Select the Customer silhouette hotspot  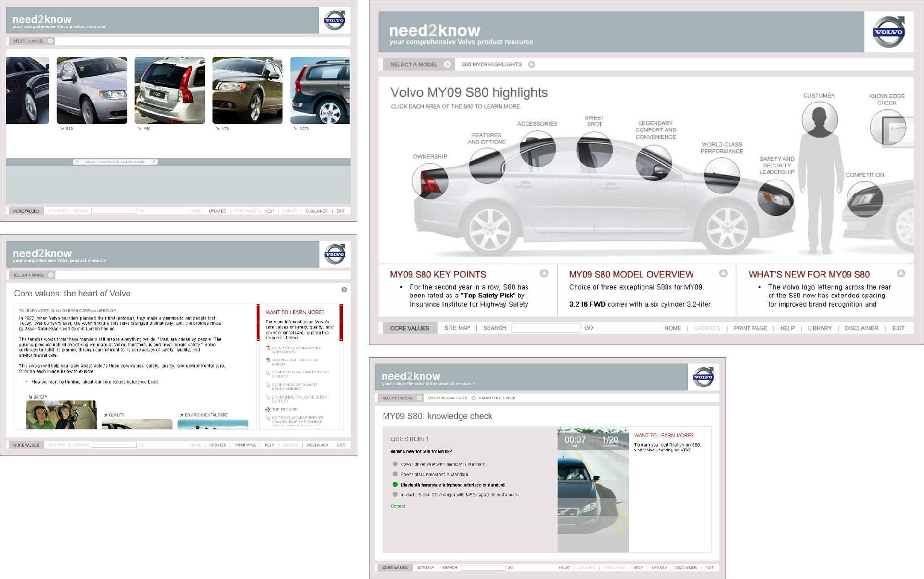pos(819,119)
